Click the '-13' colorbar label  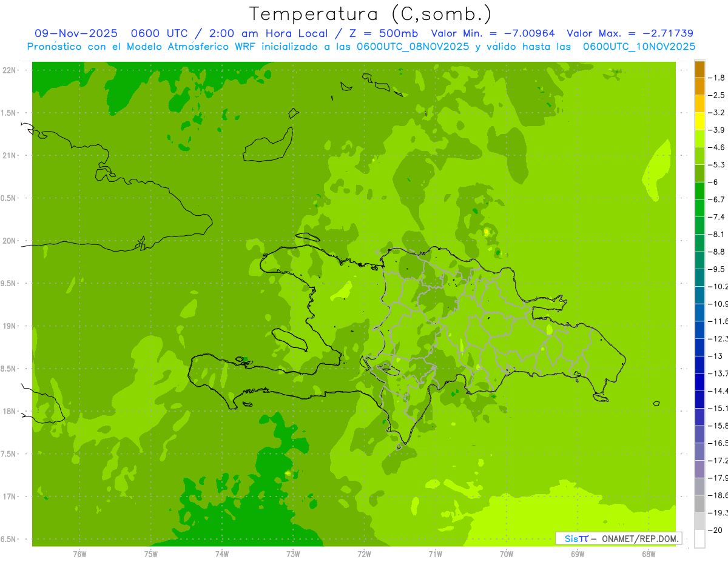tap(716, 356)
